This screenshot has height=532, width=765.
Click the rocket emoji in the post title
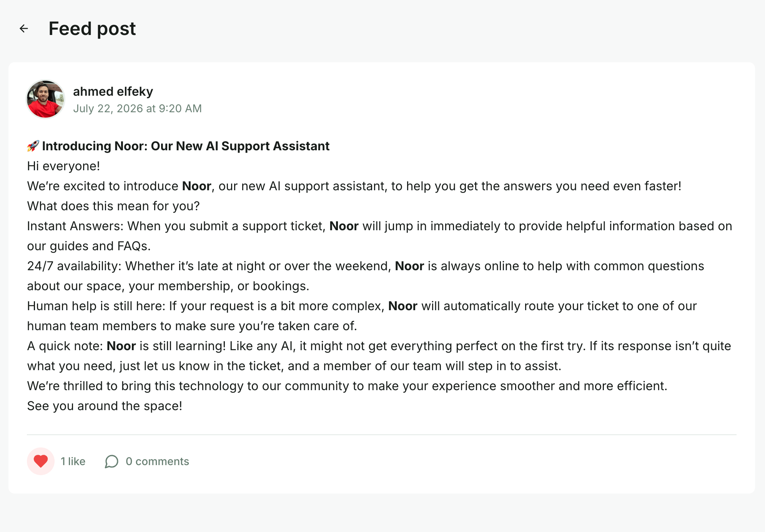pos(33,146)
